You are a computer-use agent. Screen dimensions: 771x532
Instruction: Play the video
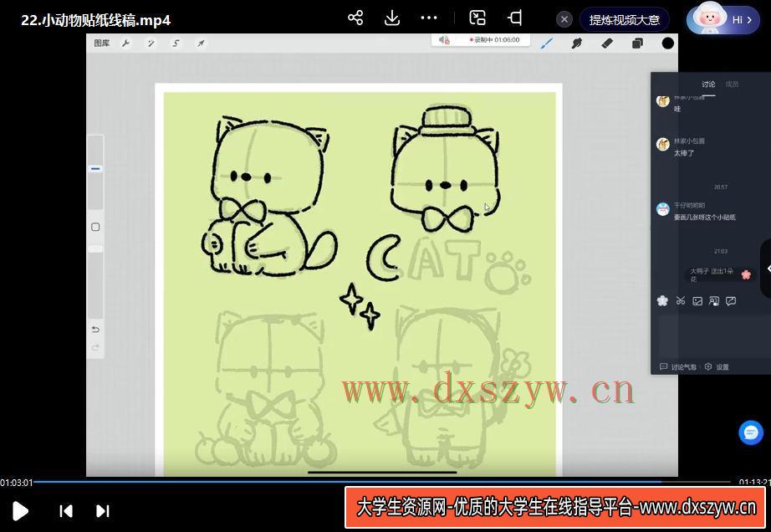(20, 511)
